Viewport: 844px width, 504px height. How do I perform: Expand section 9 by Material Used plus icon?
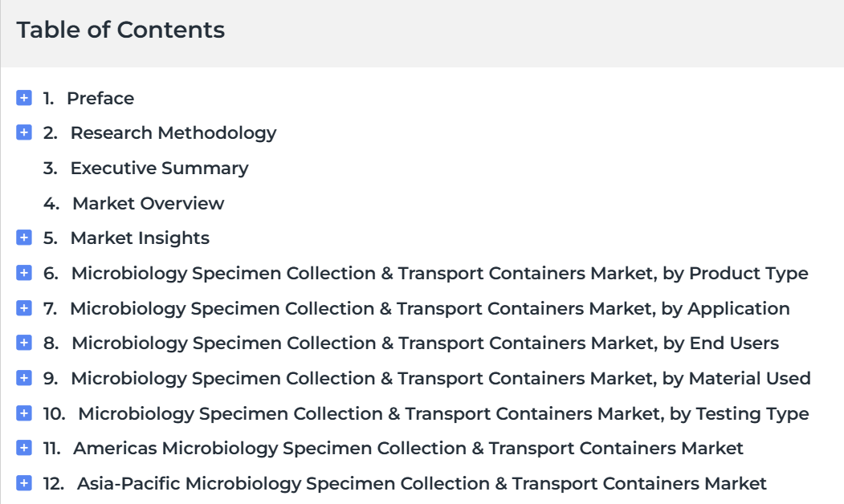pos(23,377)
